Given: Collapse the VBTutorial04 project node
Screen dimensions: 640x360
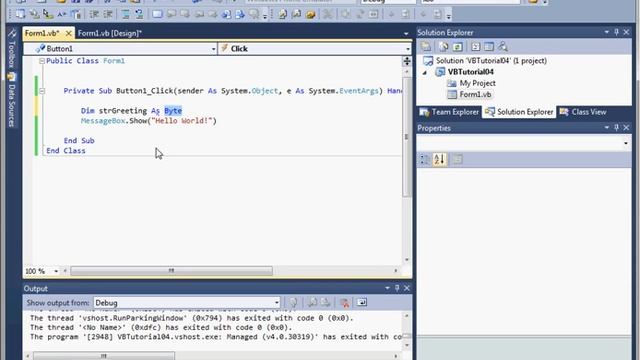Looking at the screenshot, I should tap(425, 72).
